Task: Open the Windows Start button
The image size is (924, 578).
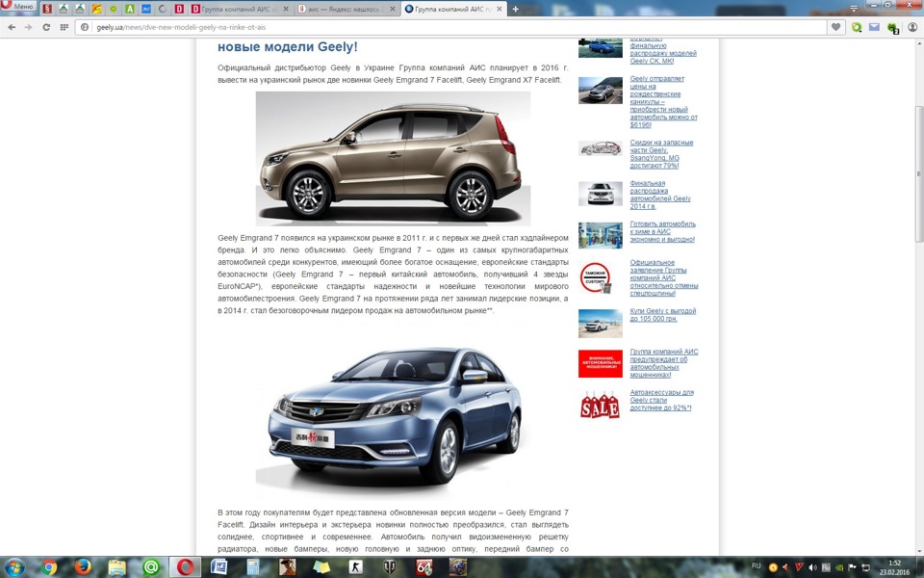Action: point(14,566)
